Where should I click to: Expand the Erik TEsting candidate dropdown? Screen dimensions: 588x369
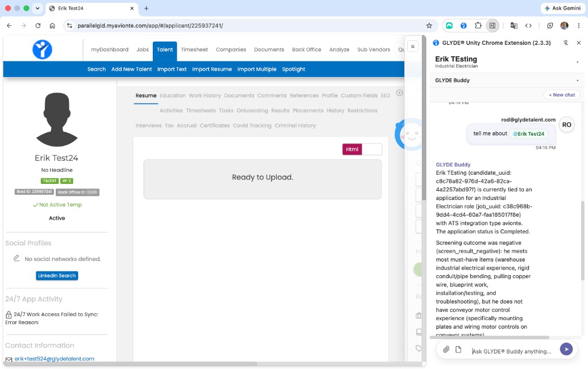[578, 62]
